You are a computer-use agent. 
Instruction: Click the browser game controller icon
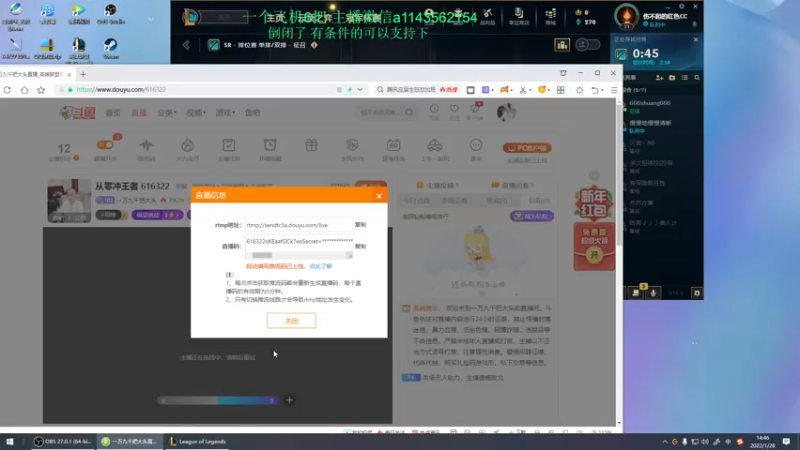coord(504,90)
